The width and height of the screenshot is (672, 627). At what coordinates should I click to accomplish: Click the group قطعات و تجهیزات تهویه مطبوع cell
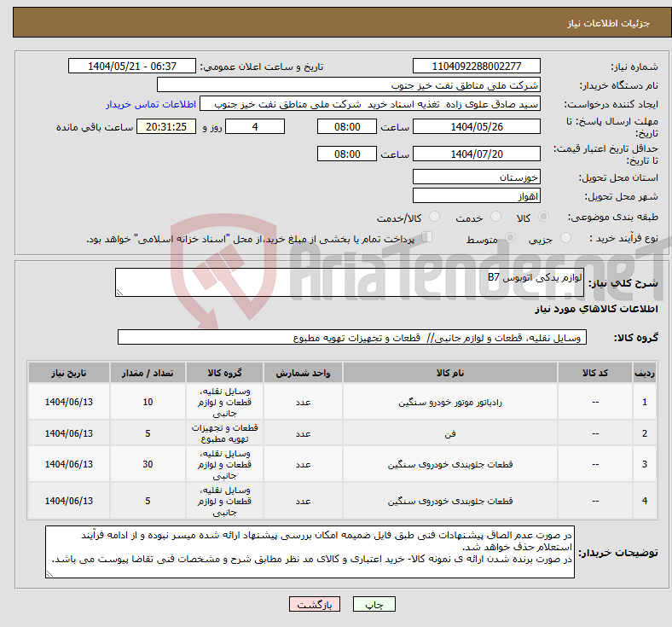click(x=224, y=433)
